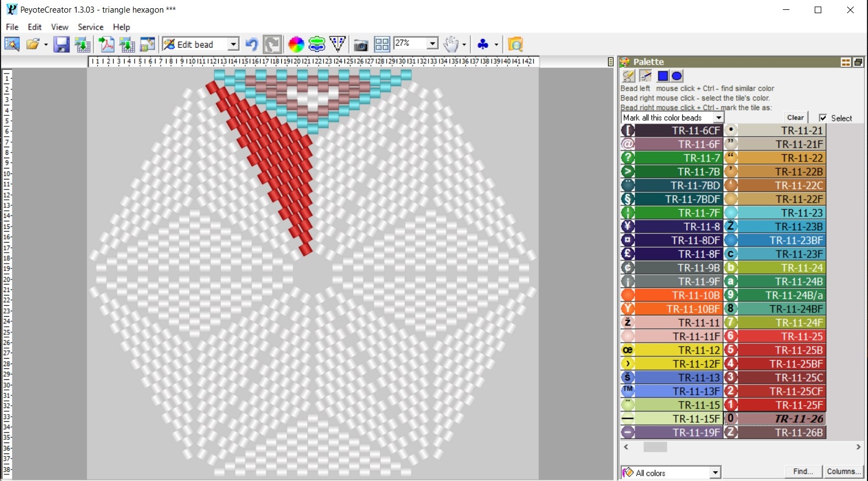The image size is (868, 481).
Task: Click the palette horizontal scrollbar right arrow
Action: point(858,448)
